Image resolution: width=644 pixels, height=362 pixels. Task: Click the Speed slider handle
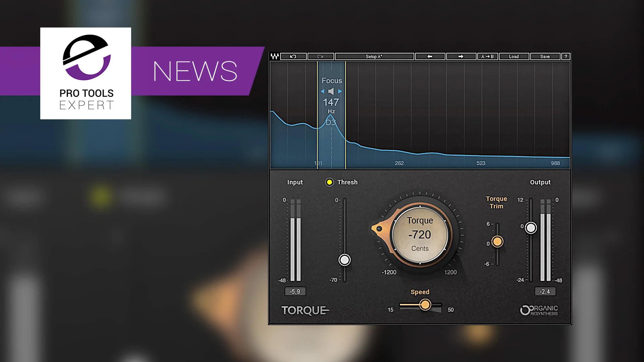click(x=425, y=305)
